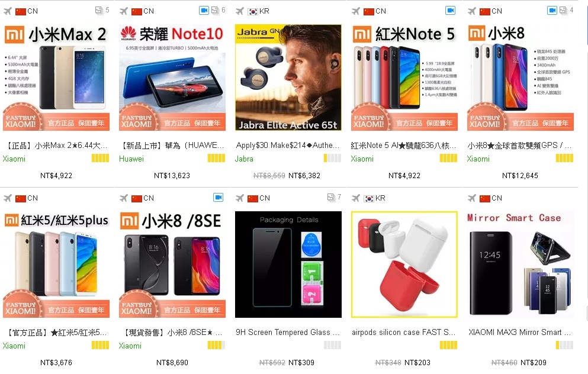Open the airpods silicon case title link
The image size is (588, 374).
point(403,332)
